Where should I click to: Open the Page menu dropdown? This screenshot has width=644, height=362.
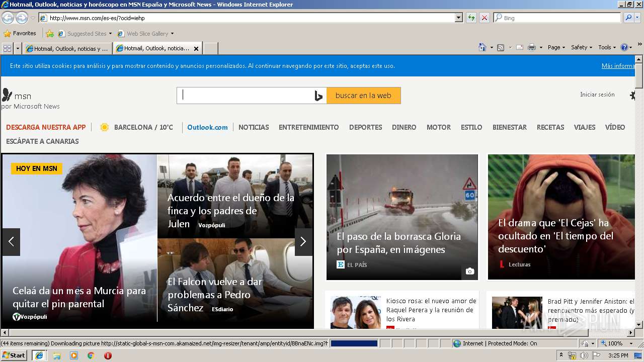tap(556, 47)
